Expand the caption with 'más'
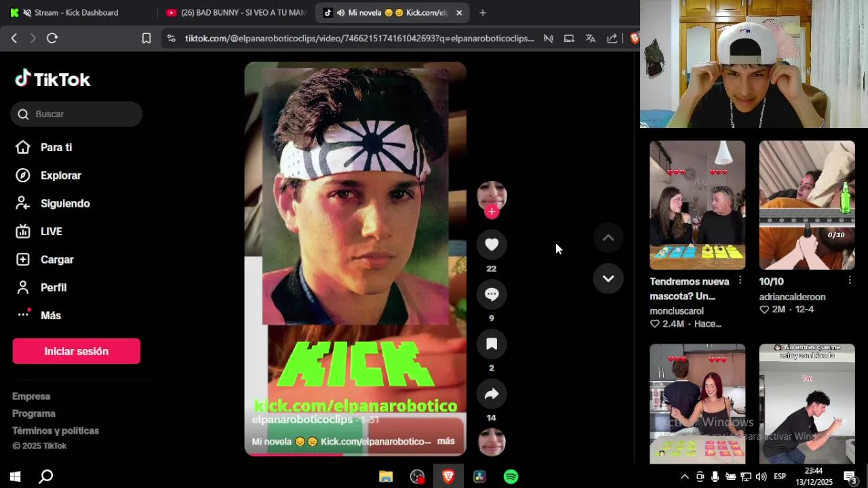Image resolution: width=868 pixels, height=488 pixels. tap(446, 441)
